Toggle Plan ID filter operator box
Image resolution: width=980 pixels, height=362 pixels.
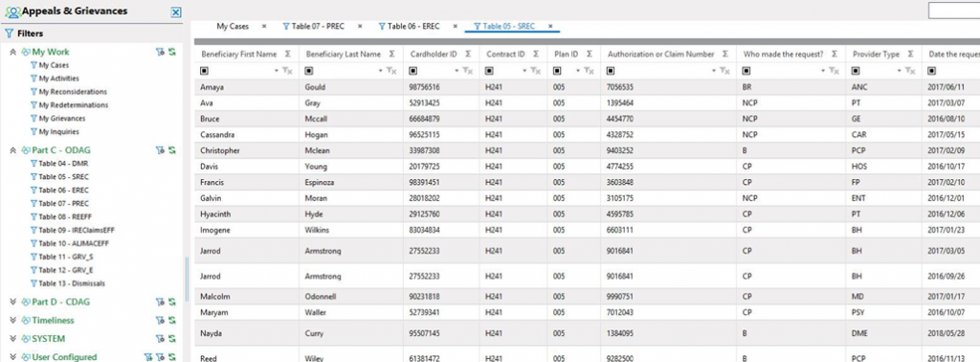[557, 71]
